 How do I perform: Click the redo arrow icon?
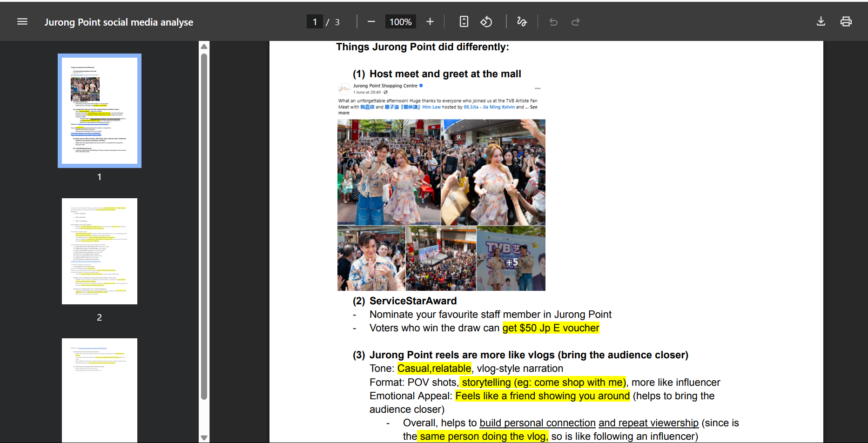pos(576,22)
